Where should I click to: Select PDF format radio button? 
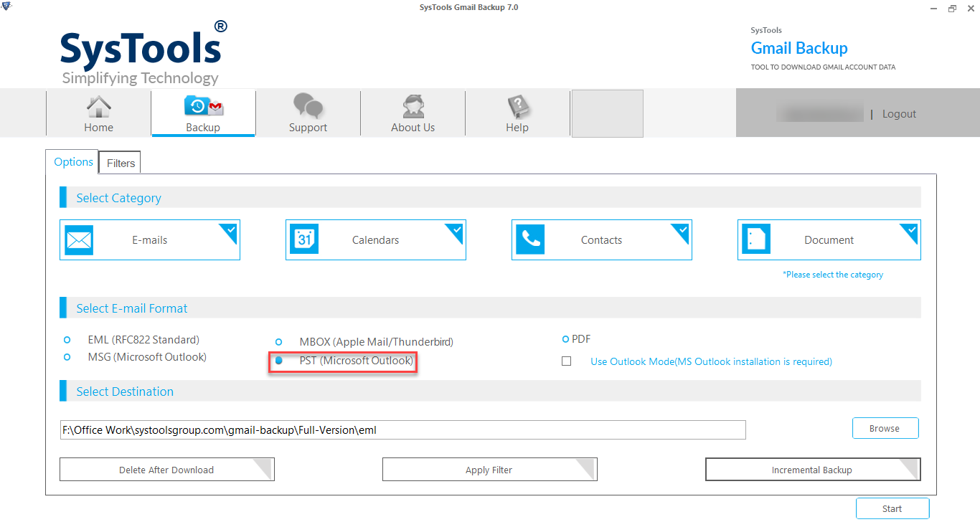(x=565, y=339)
